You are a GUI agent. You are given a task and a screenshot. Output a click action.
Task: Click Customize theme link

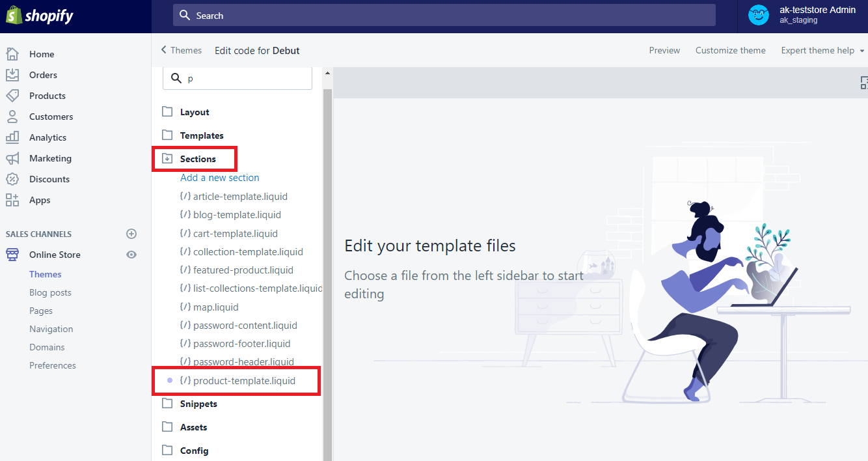(x=730, y=50)
